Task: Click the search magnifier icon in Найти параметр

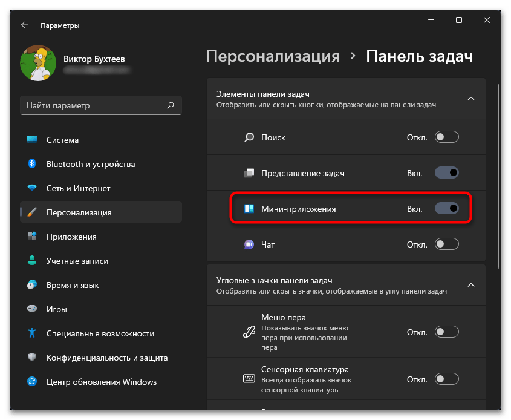Action: click(x=171, y=105)
